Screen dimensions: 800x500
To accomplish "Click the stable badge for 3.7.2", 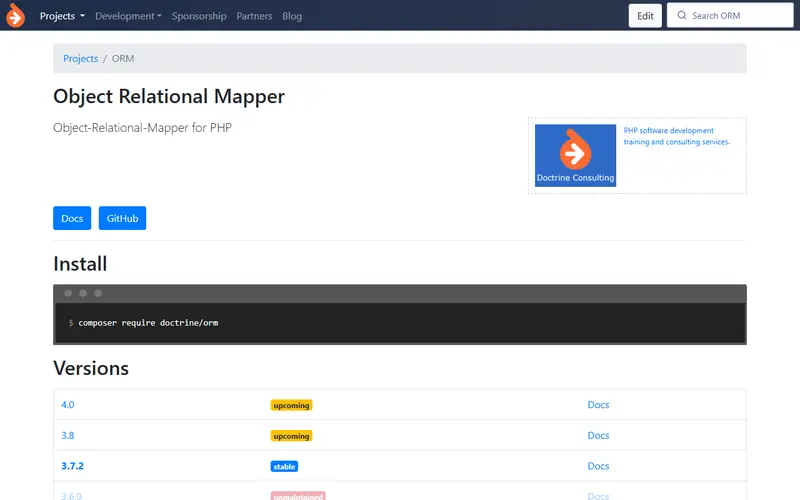I will click(284, 466).
